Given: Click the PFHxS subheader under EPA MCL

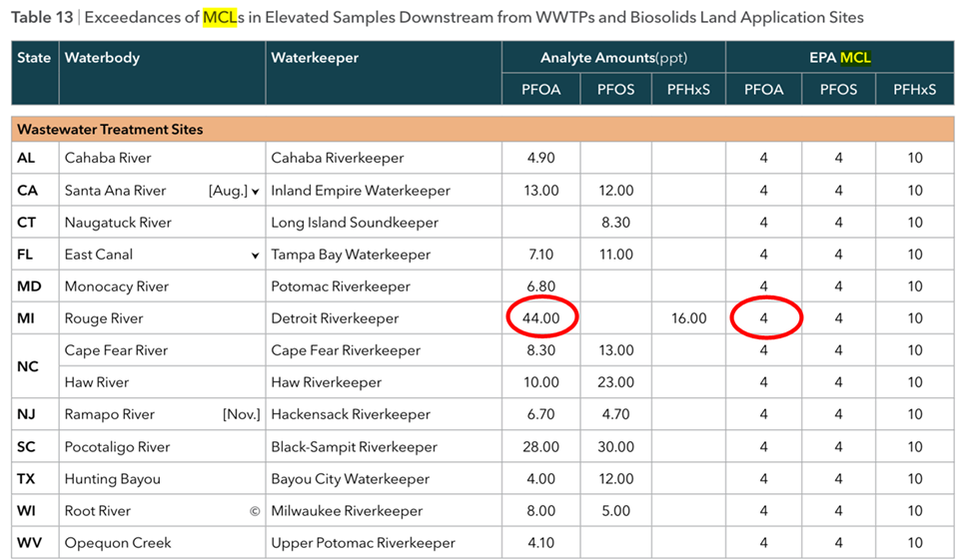Looking at the screenshot, I should (915, 89).
